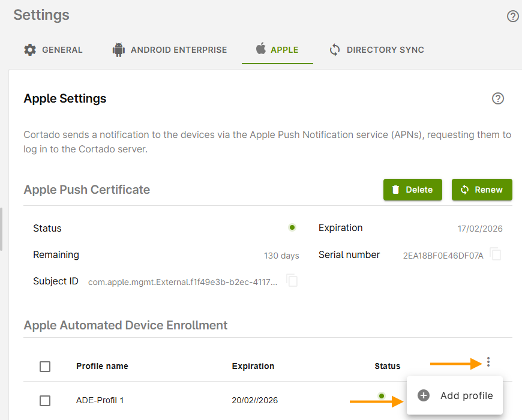Click the Status column header in the table
The height and width of the screenshot is (420, 522).
pyautogui.click(x=388, y=366)
